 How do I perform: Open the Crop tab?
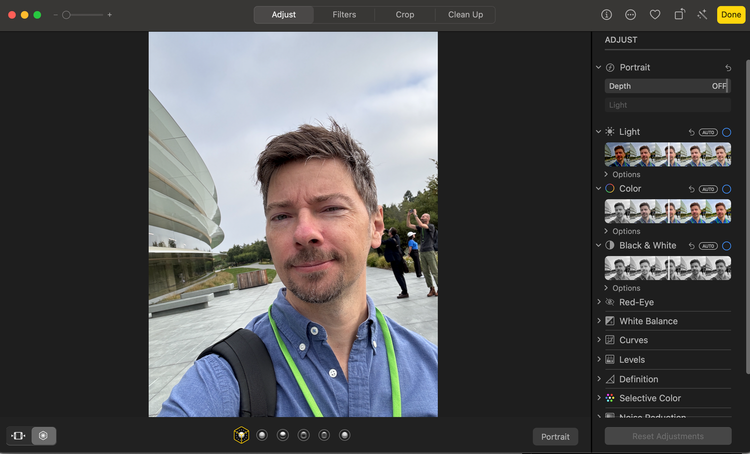tap(405, 15)
